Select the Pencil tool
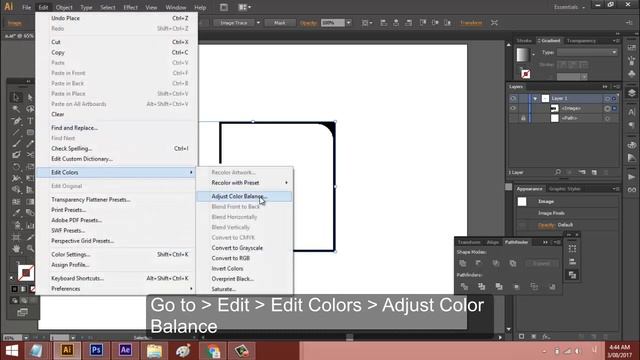 [30, 144]
